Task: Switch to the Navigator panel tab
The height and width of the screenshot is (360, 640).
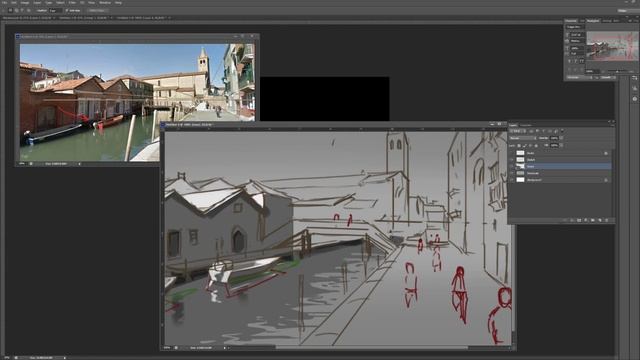Action: click(x=593, y=21)
